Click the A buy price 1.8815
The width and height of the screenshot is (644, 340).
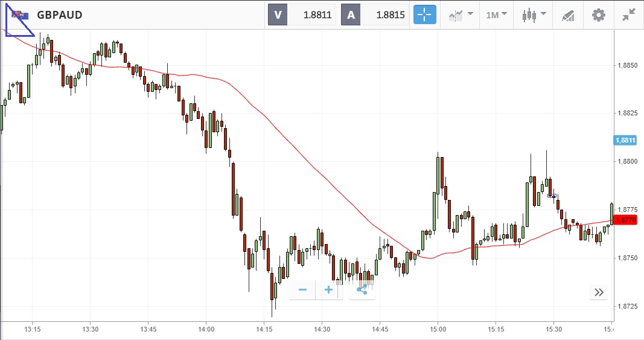click(377, 15)
